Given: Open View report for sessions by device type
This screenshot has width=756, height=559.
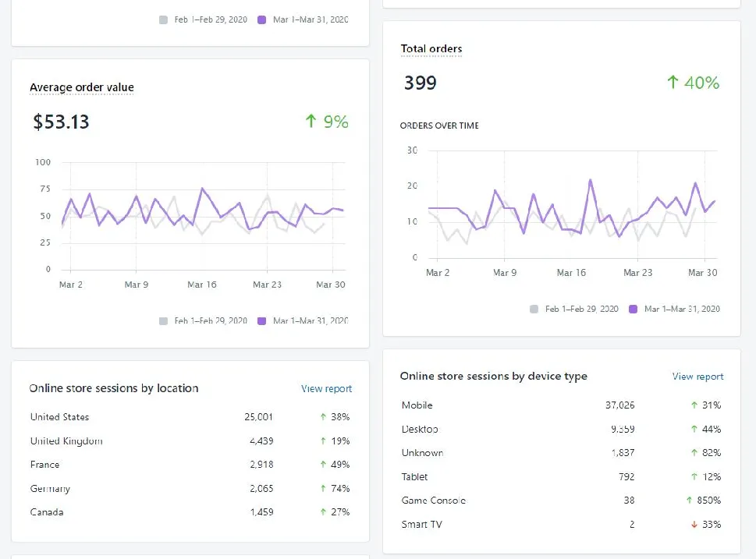Looking at the screenshot, I should 697,377.
